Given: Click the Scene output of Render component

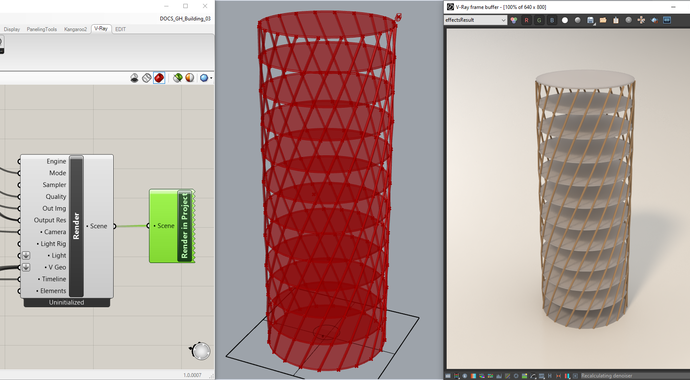Looking at the screenshot, I should (97, 226).
